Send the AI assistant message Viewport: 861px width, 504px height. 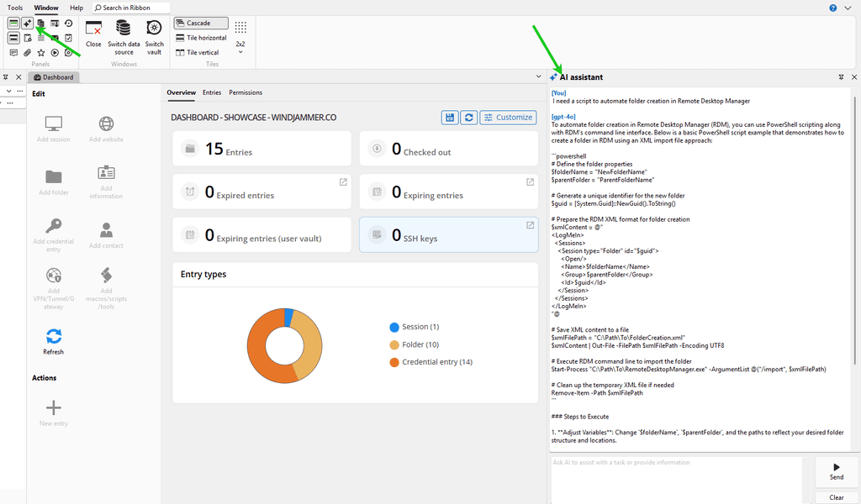[836, 470]
